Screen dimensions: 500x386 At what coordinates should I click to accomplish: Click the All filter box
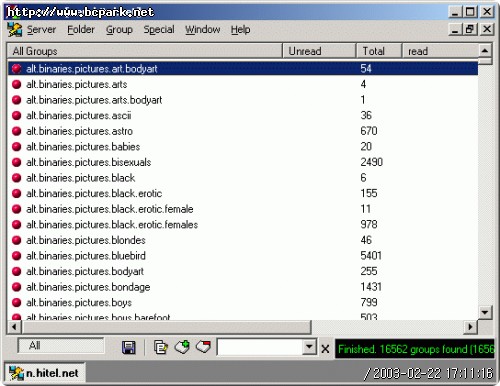(x=61, y=346)
